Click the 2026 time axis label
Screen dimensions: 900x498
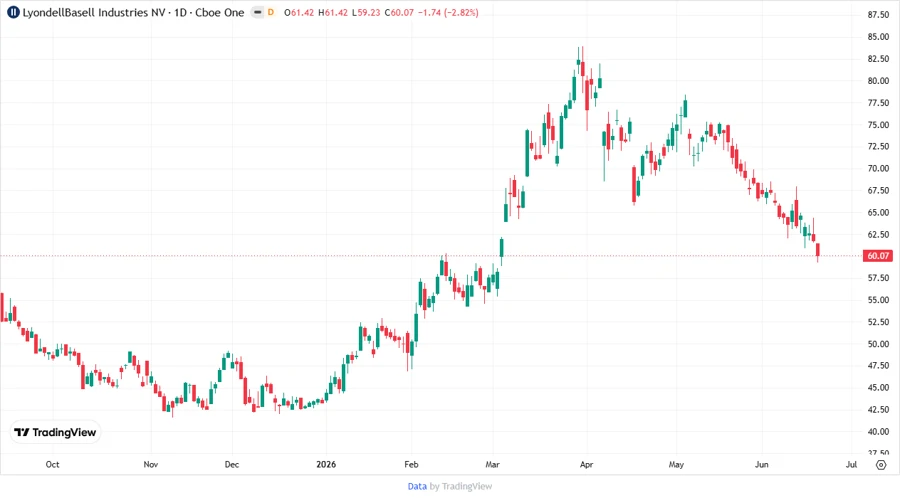326,465
